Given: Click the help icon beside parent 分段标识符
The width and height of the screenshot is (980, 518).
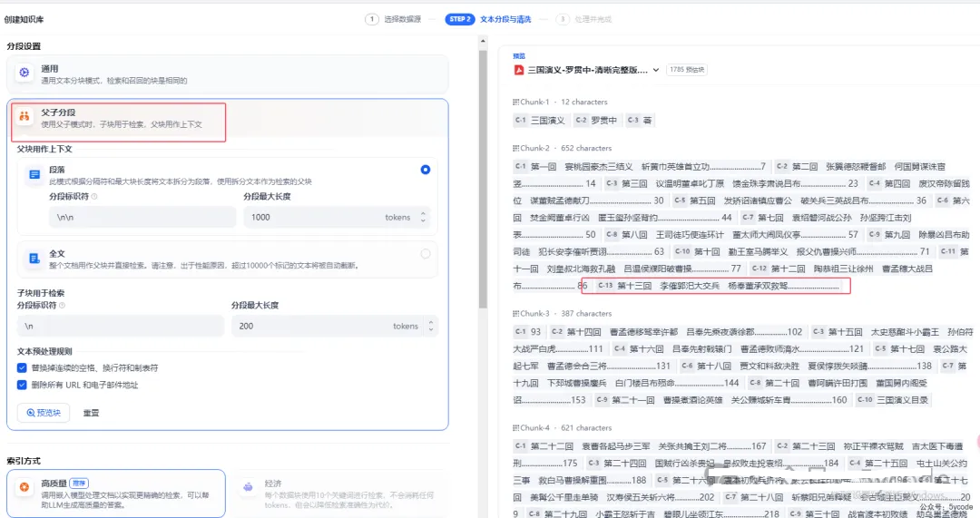Looking at the screenshot, I should [94, 196].
